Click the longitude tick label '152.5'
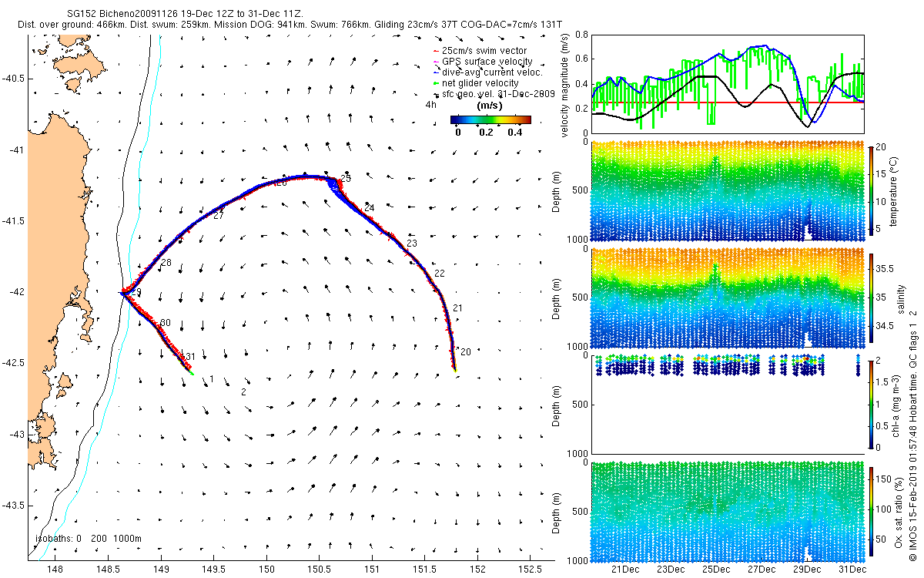Viewport: 924px width, 578px height. (531, 570)
